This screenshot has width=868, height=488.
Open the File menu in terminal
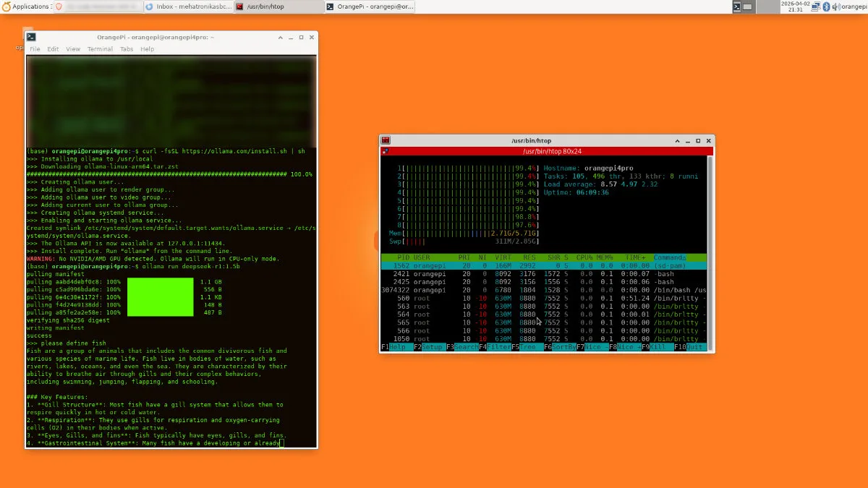tap(35, 49)
